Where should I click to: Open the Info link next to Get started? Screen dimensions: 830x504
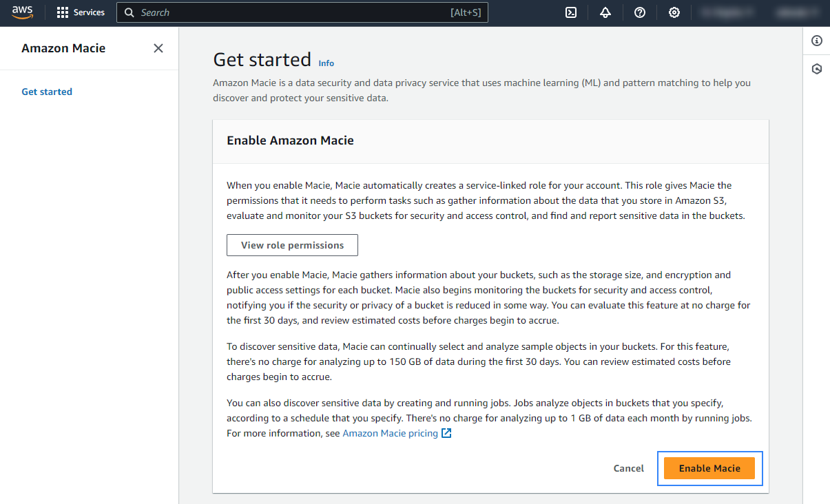pos(326,63)
